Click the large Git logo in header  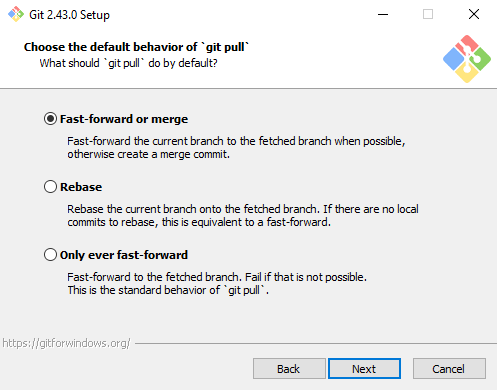(x=467, y=59)
